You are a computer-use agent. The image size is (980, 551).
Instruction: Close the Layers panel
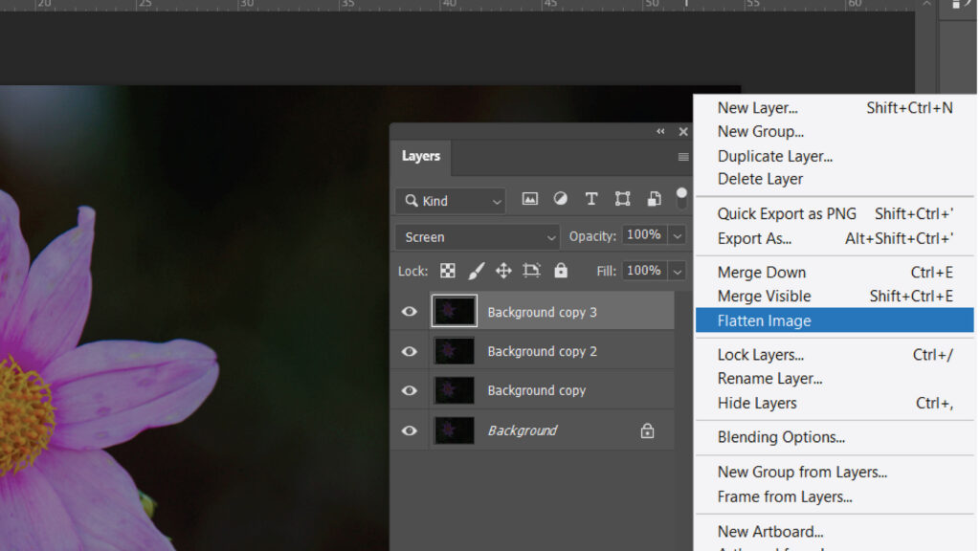pyautogui.click(x=683, y=131)
